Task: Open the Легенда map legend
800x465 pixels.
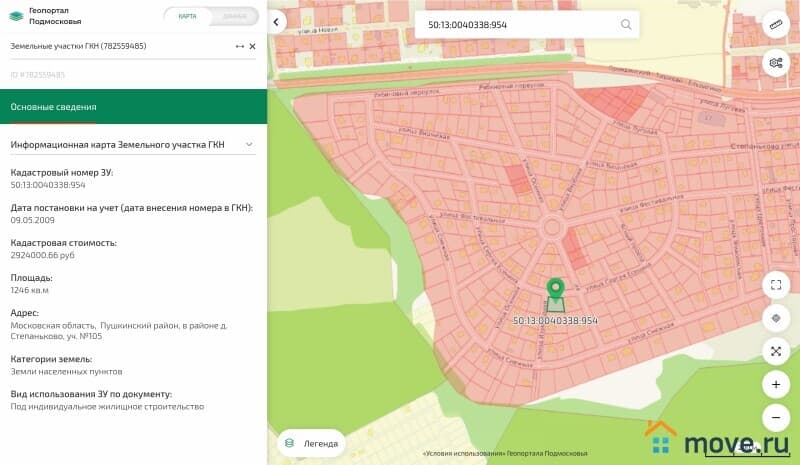Action: [x=311, y=443]
